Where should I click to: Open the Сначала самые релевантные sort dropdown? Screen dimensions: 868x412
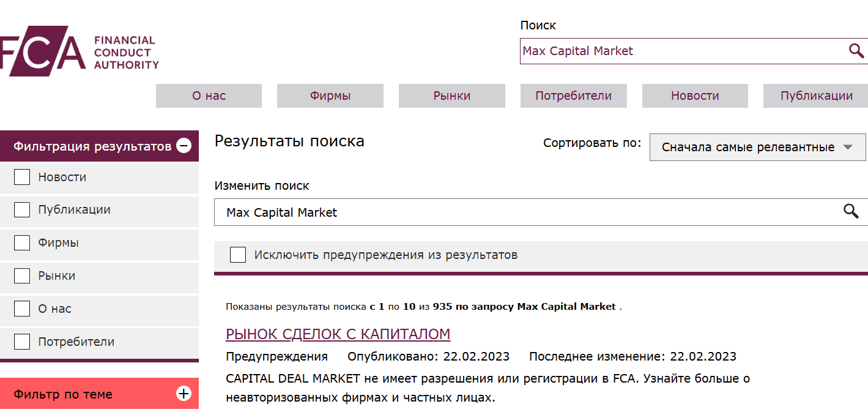tap(757, 147)
